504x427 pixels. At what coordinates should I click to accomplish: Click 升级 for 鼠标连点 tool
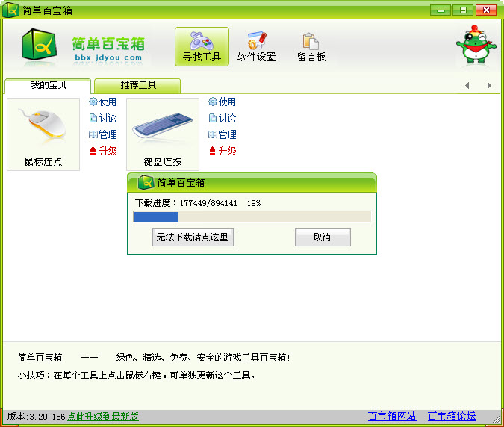[103, 151]
